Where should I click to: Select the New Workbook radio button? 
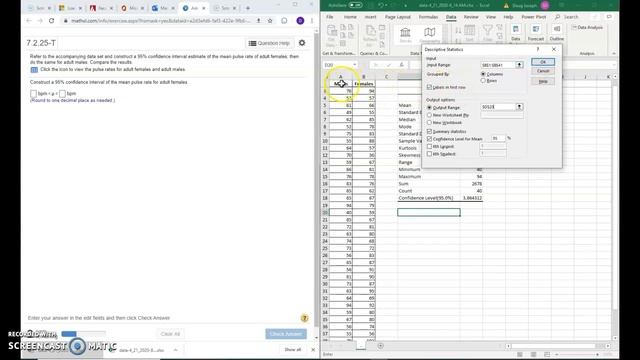[x=429, y=122]
